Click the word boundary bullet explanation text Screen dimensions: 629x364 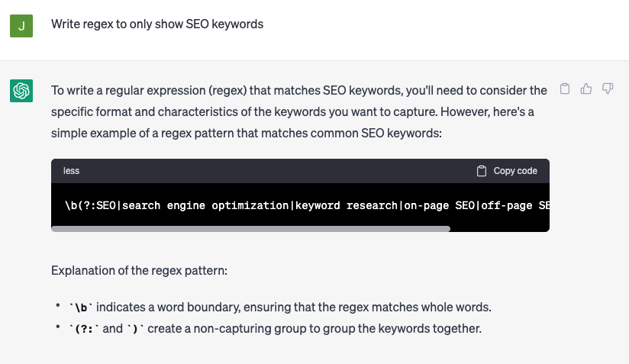pyautogui.click(x=294, y=308)
